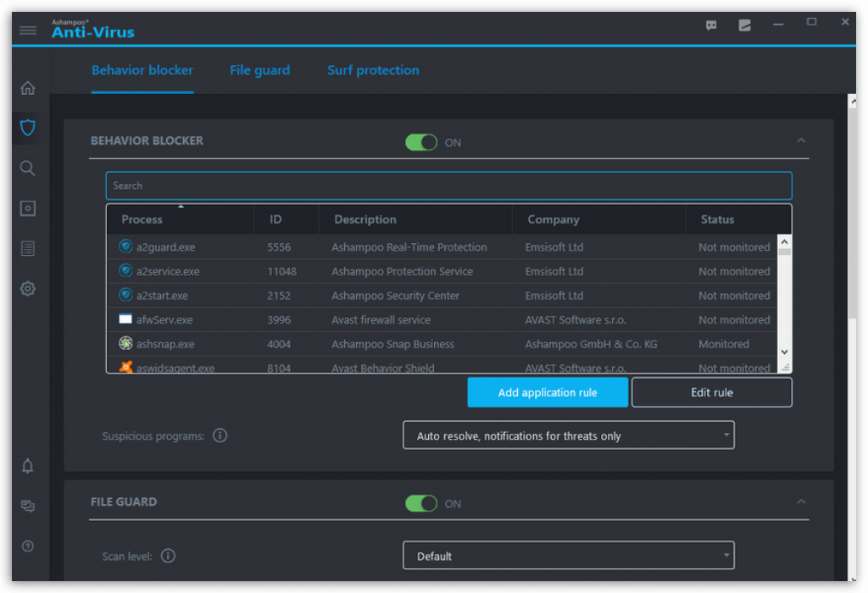Toggle the File Guard switch off
This screenshot has width=868, height=593.
click(421, 503)
